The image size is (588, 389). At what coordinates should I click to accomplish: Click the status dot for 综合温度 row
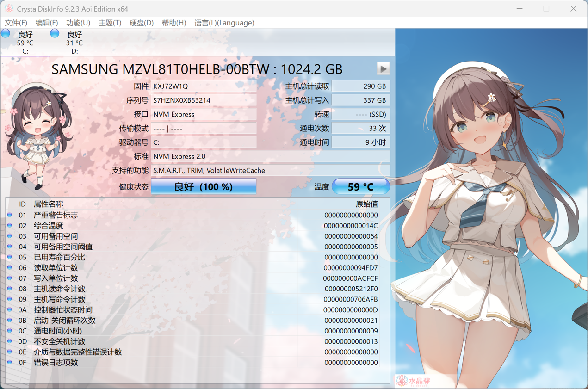click(x=10, y=225)
